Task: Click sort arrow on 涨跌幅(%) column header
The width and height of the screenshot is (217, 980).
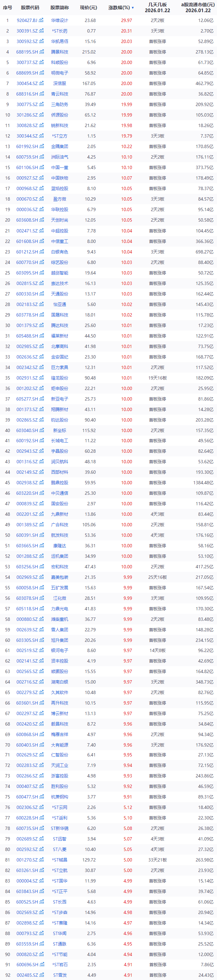Action: [133, 8]
